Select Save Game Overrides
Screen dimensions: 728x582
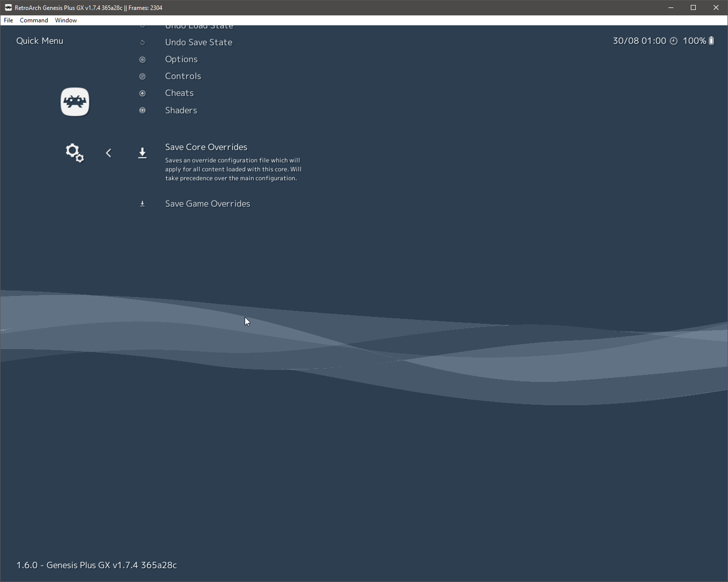tap(207, 204)
